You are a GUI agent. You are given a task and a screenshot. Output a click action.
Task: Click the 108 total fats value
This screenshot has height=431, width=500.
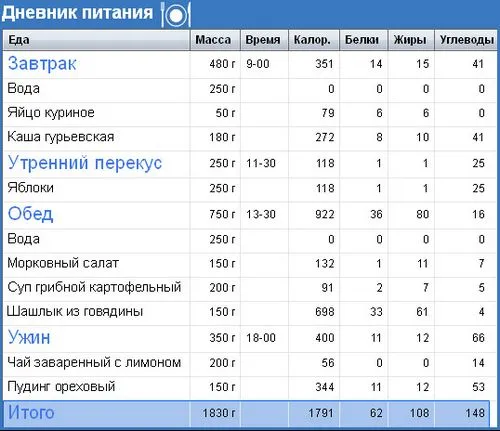click(419, 413)
